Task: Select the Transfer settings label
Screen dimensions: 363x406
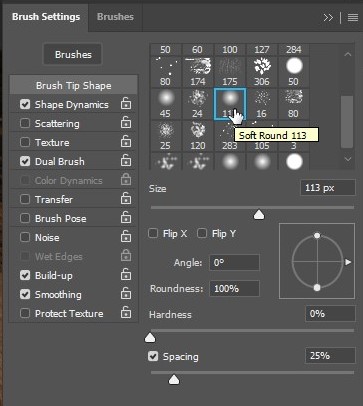Action: 54,199
